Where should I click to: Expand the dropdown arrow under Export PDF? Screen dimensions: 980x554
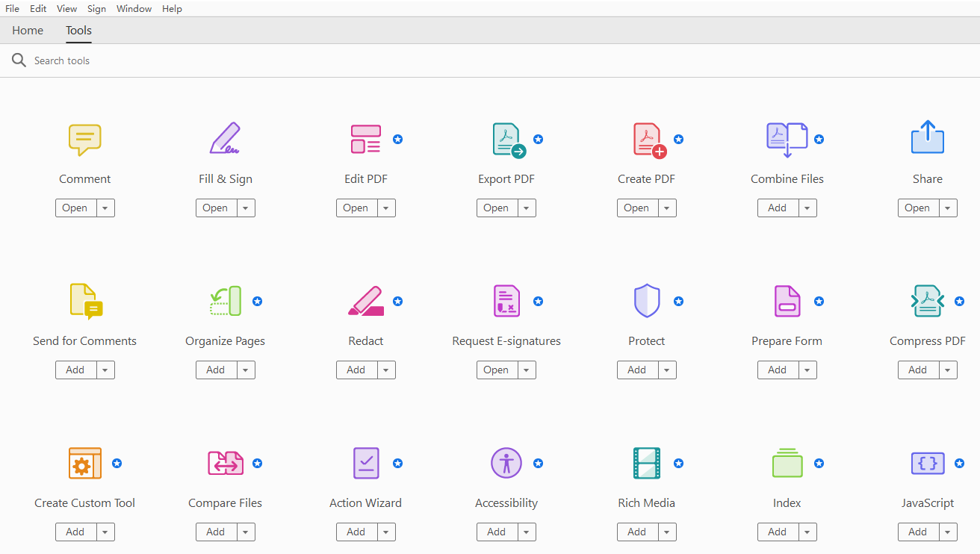[527, 208]
